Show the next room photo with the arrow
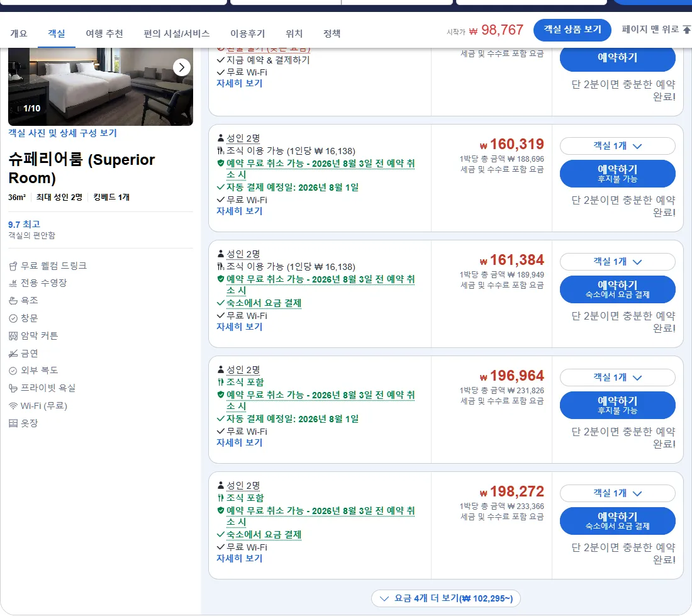692x616 pixels. (181, 67)
